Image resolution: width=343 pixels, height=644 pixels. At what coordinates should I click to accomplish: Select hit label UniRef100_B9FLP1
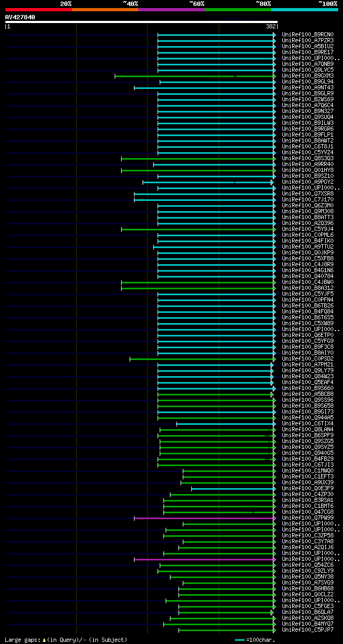(308, 135)
